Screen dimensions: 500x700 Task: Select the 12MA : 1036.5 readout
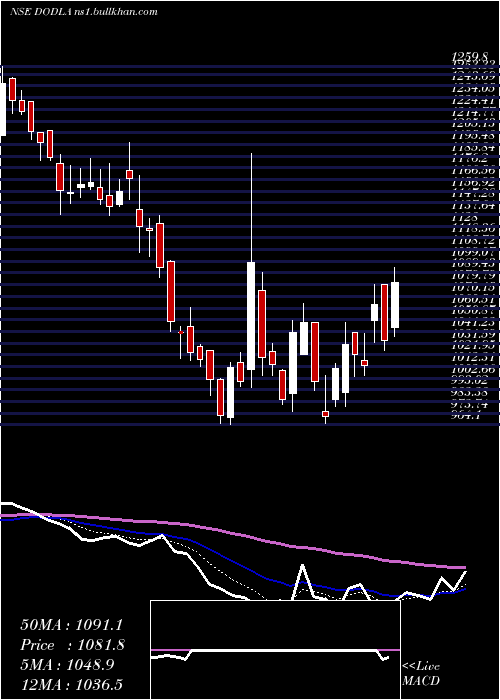[71, 684]
